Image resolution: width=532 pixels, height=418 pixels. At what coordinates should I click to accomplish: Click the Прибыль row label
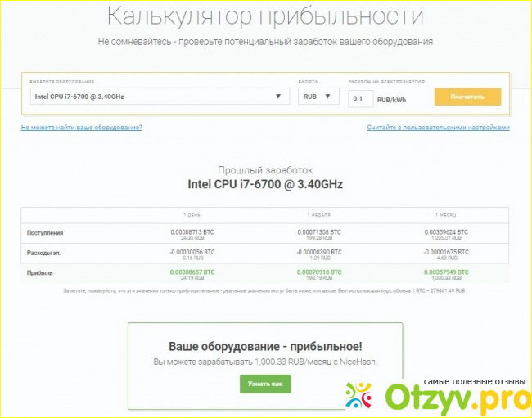click(x=39, y=272)
